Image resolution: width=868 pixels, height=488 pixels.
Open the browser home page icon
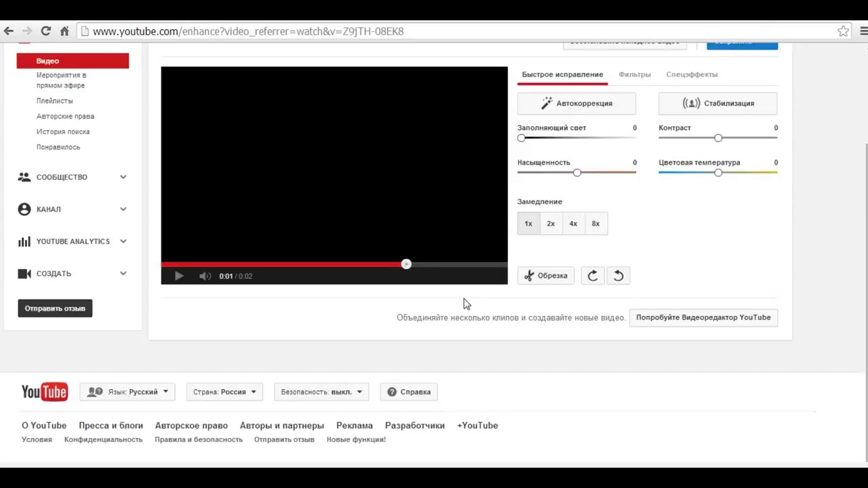coord(64,31)
